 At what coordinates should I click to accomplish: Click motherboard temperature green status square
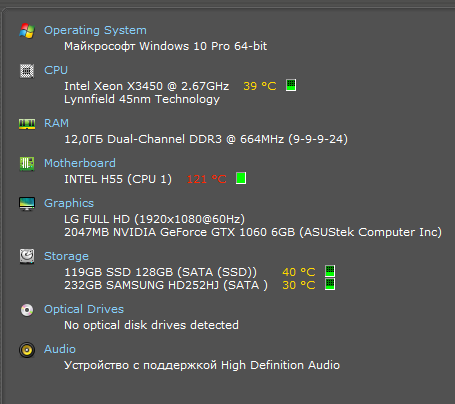tap(241, 178)
